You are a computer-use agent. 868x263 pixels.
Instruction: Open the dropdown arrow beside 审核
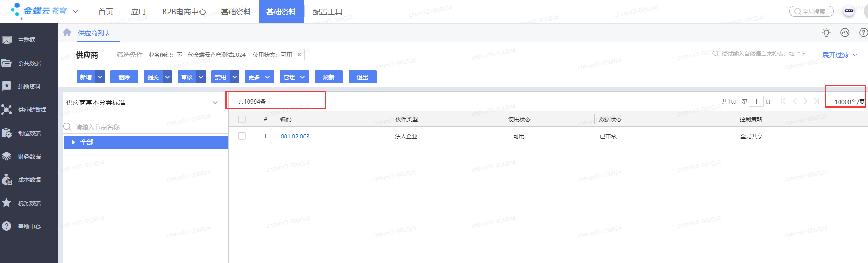pos(201,77)
